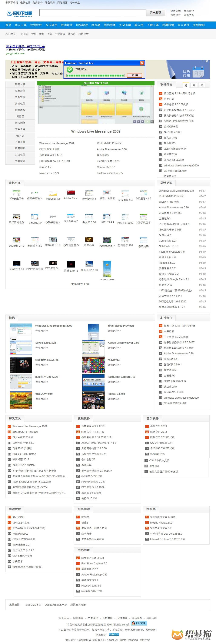Select the 360手机助手 icon
This screenshot has width=216, height=644.
[x=143, y=216]
